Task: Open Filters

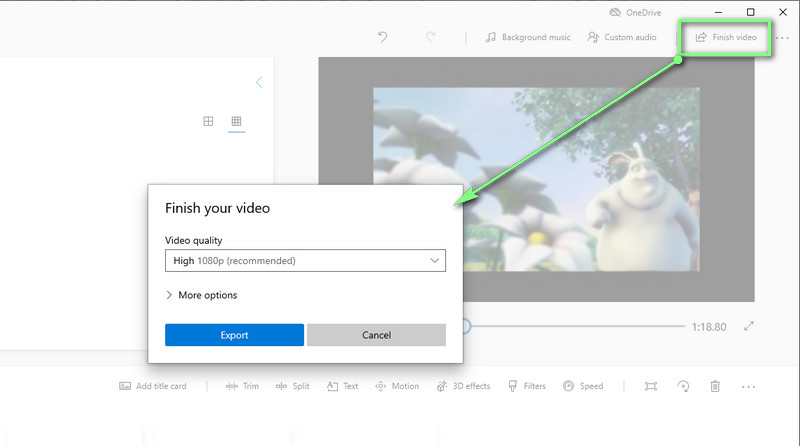Action: 527,386
